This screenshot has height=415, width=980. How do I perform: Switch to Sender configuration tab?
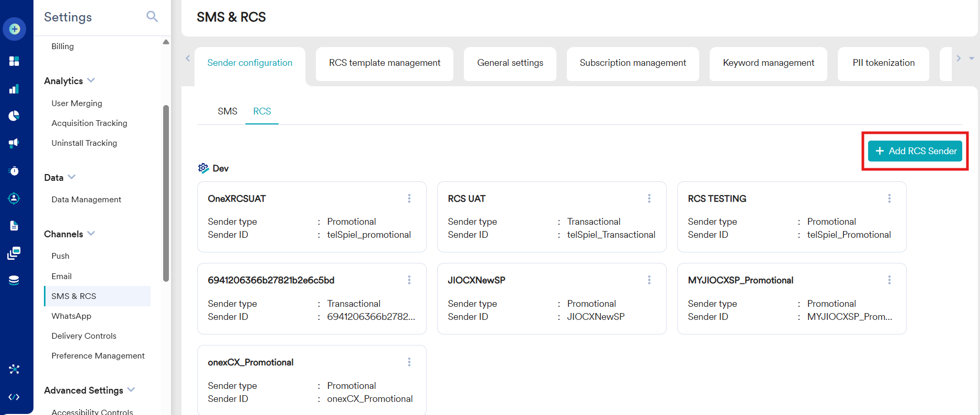pyautogui.click(x=250, y=64)
